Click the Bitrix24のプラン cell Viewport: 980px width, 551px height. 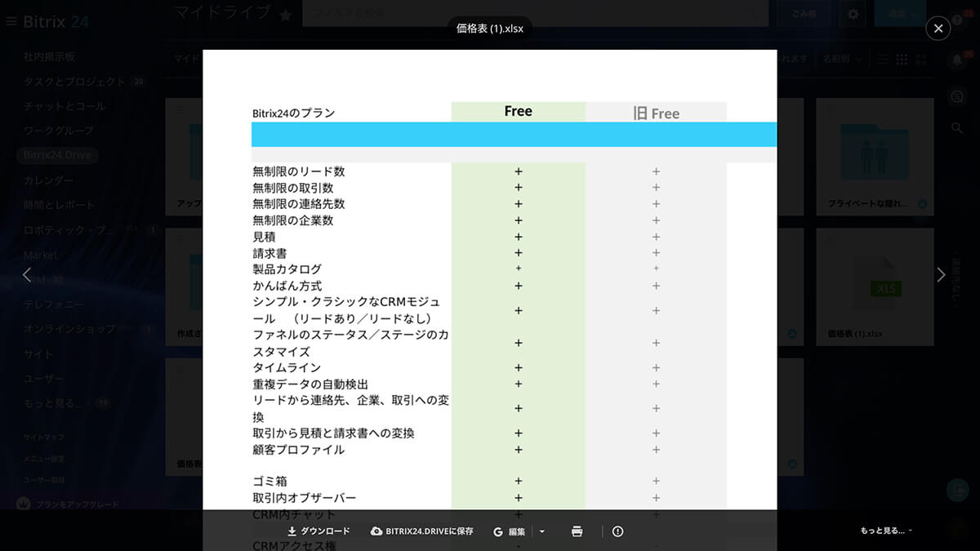click(x=294, y=113)
